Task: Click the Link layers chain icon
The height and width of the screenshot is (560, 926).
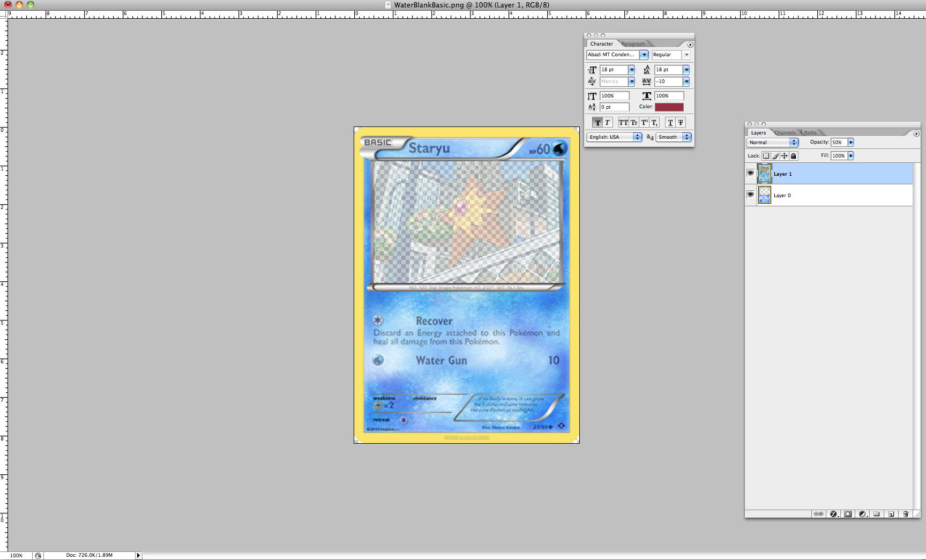Action: pyautogui.click(x=818, y=513)
